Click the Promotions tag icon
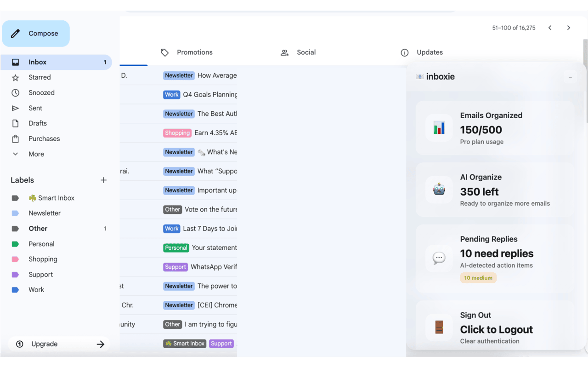 164,52
